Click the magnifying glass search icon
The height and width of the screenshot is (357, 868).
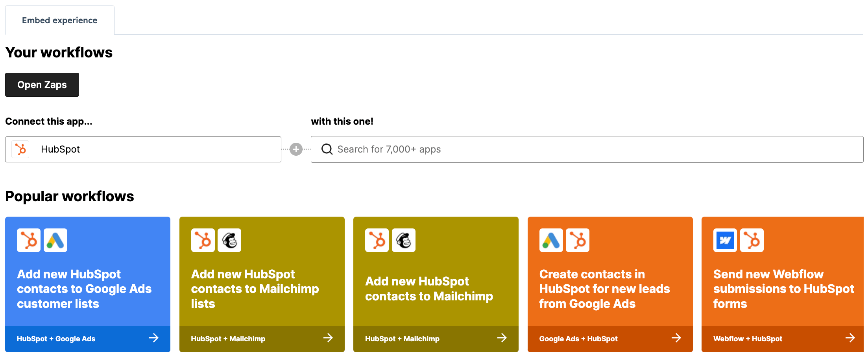tap(327, 149)
